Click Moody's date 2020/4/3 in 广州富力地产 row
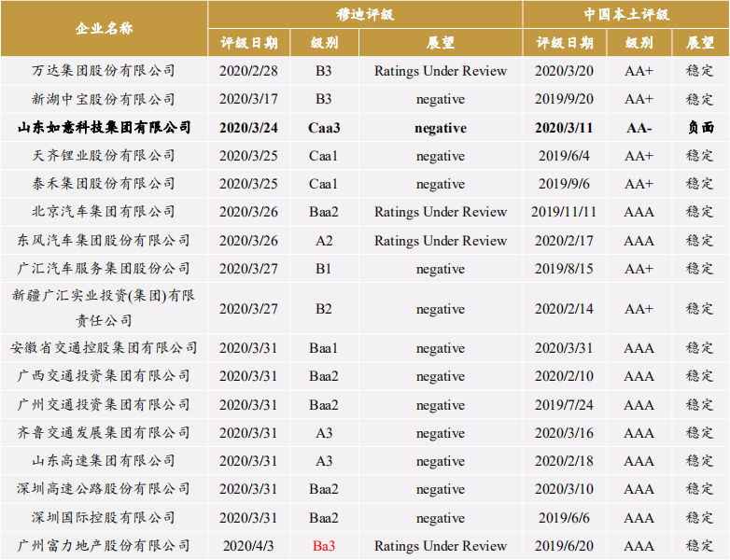Viewport: 730px width, 560px height. click(x=248, y=546)
